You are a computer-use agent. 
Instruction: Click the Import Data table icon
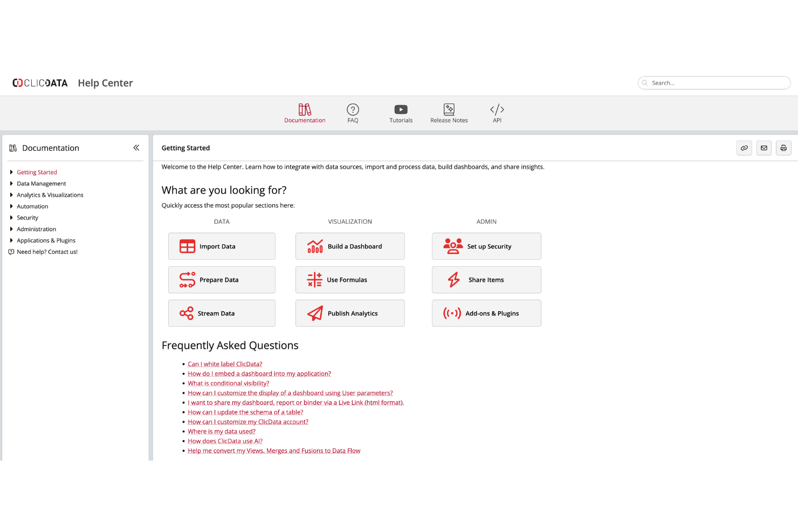point(187,246)
